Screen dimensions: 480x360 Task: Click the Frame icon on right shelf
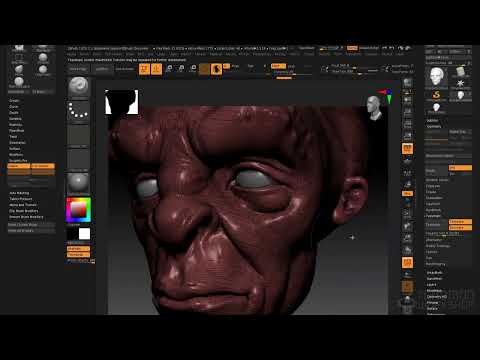407,213
